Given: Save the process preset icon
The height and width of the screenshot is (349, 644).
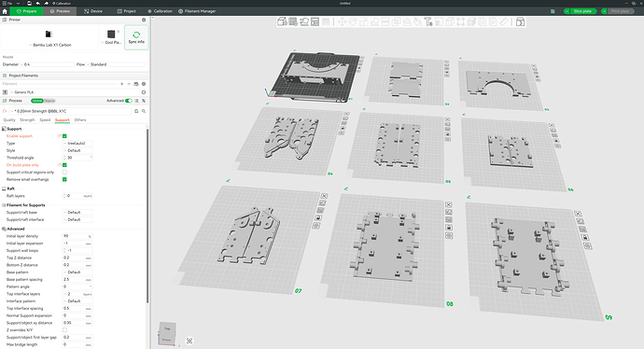Looking at the screenshot, I should coord(136,111).
